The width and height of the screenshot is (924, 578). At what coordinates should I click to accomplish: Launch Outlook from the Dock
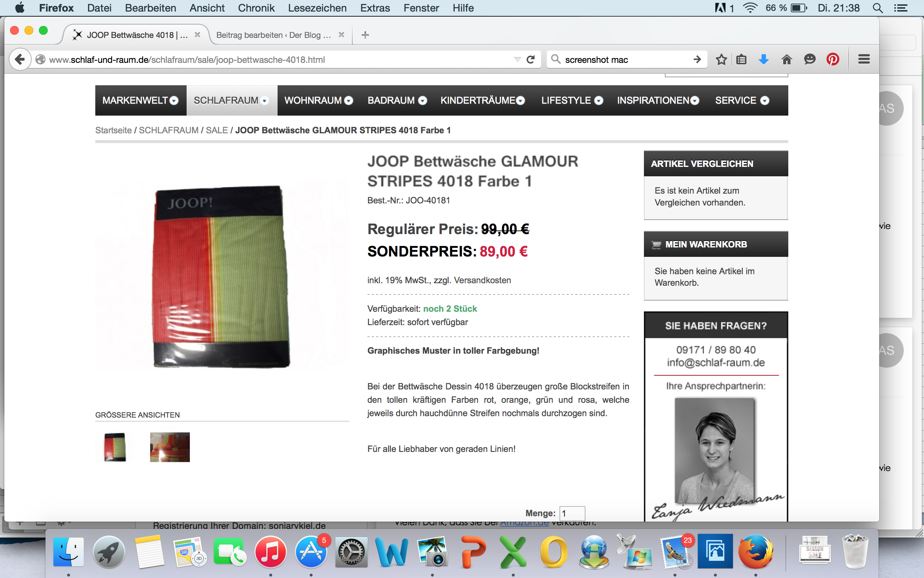(554, 551)
